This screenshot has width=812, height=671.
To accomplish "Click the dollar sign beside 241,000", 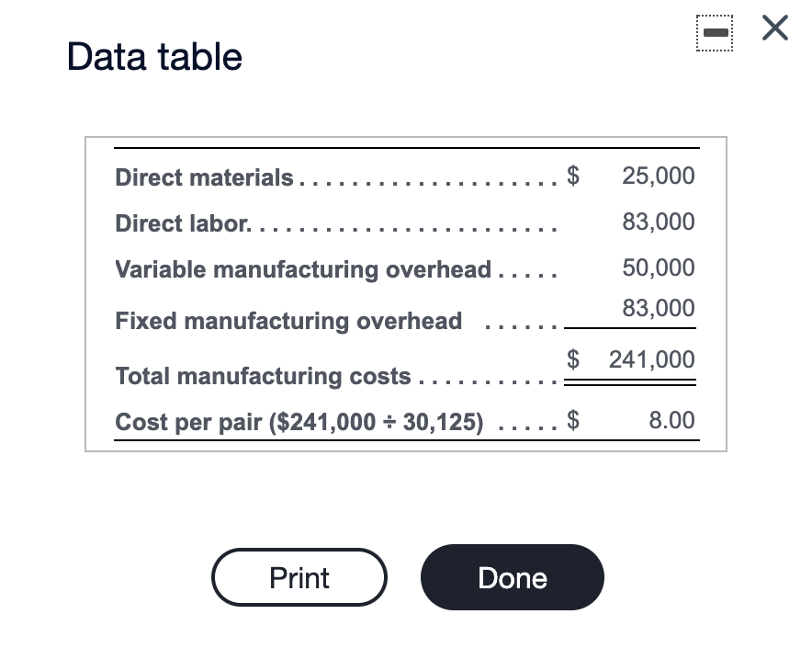I will [x=572, y=359].
